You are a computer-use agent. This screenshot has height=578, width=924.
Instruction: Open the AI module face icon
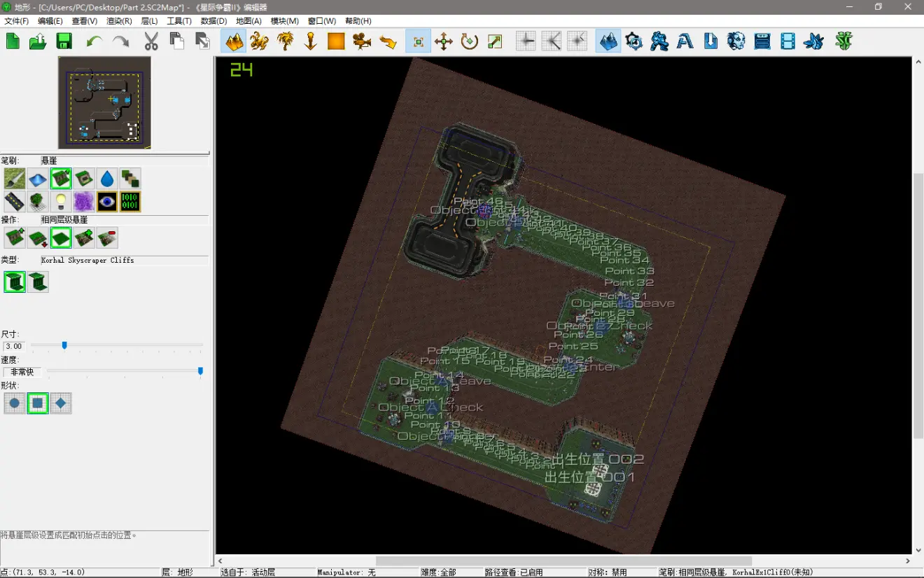click(736, 41)
